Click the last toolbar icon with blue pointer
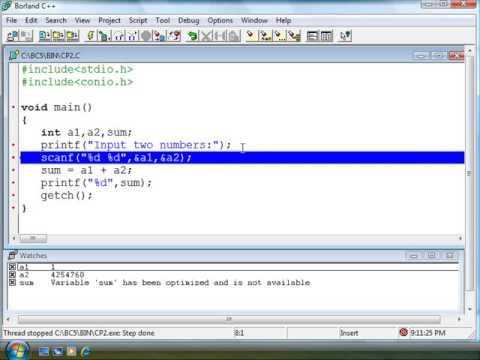 tap(345, 36)
